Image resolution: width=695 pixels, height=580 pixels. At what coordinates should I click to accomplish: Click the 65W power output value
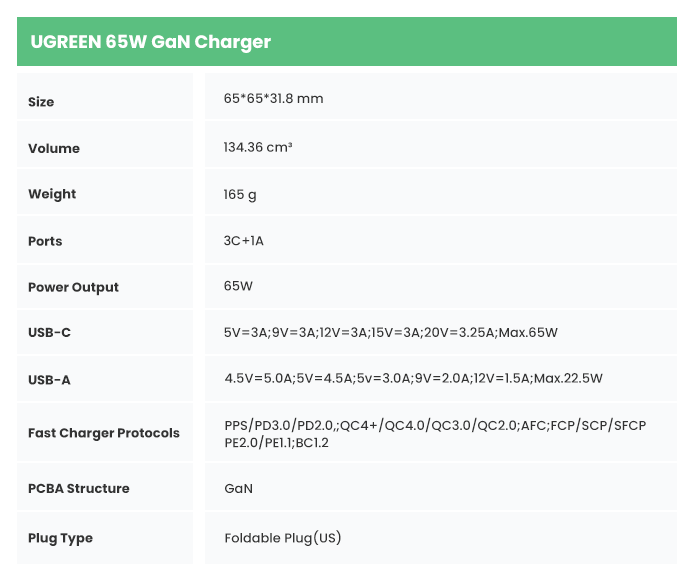pyautogui.click(x=238, y=286)
